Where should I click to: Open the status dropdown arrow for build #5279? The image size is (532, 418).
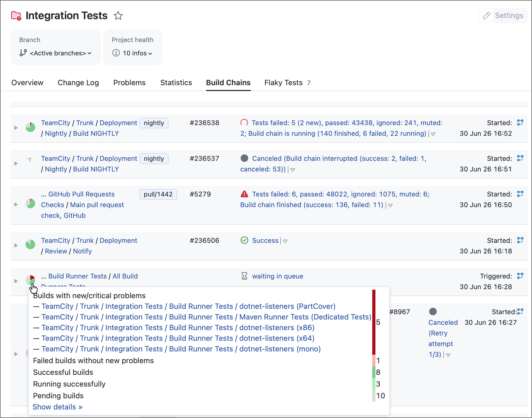click(390, 206)
